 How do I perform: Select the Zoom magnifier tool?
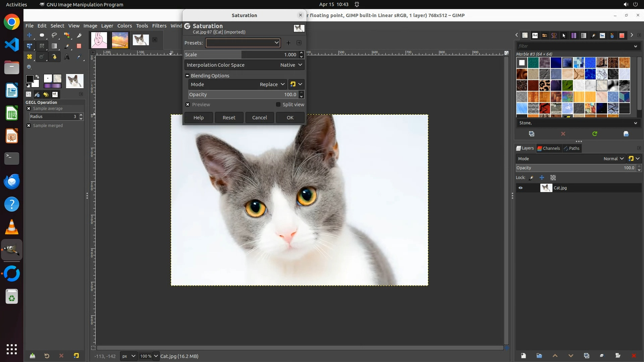coord(30,67)
